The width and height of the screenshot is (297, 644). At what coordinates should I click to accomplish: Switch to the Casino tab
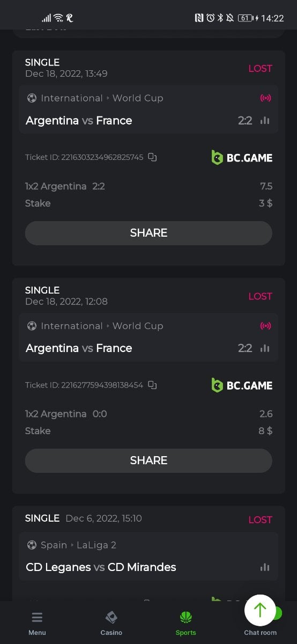[x=112, y=624]
